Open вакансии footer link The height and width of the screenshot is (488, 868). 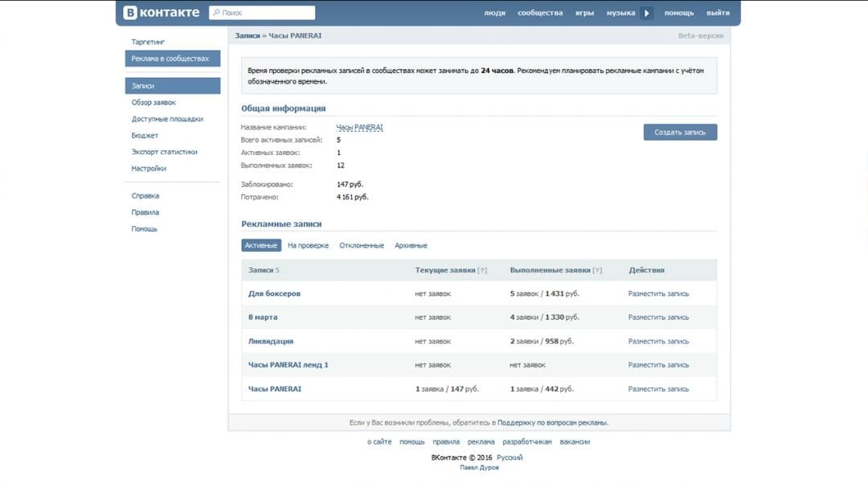click(575, 442)
